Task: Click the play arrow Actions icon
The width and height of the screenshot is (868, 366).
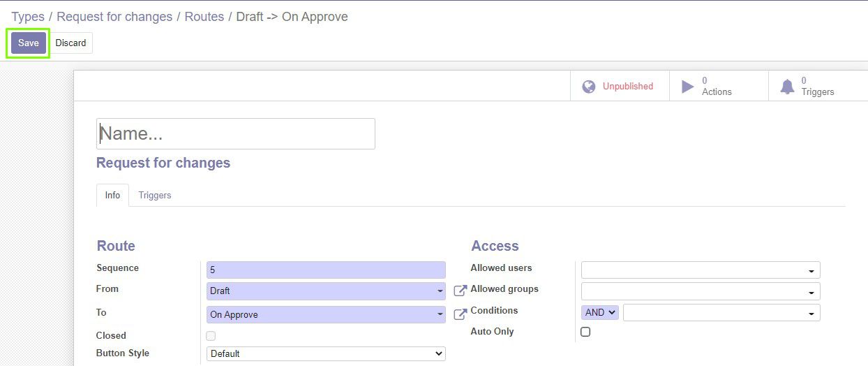Action: [x=687, y=87]
